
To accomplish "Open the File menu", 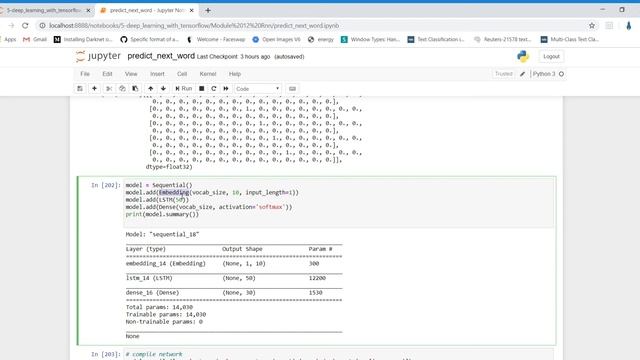I will click(85, 74).
